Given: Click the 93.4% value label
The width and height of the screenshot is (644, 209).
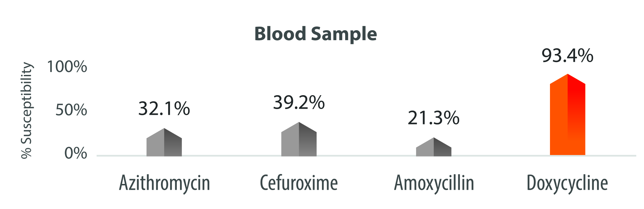Looking at the screenshot, I should [x=567, y=56].
